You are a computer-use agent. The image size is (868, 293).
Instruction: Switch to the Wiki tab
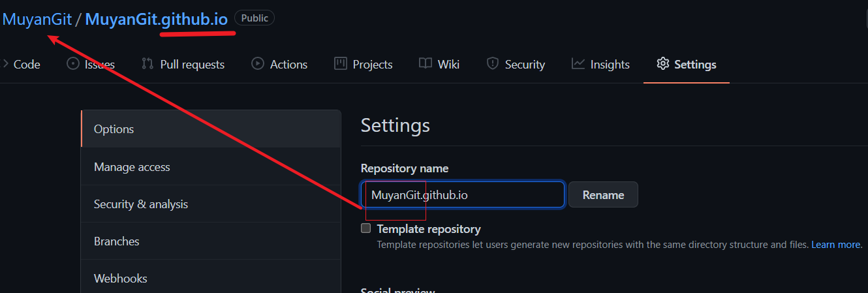tap(448, 65)
